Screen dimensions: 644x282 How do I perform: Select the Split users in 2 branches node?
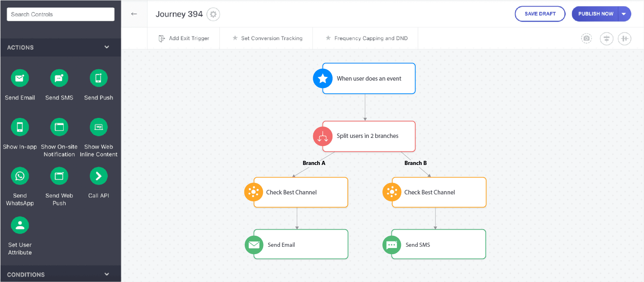pyautogui.click(x=368, y=136)
